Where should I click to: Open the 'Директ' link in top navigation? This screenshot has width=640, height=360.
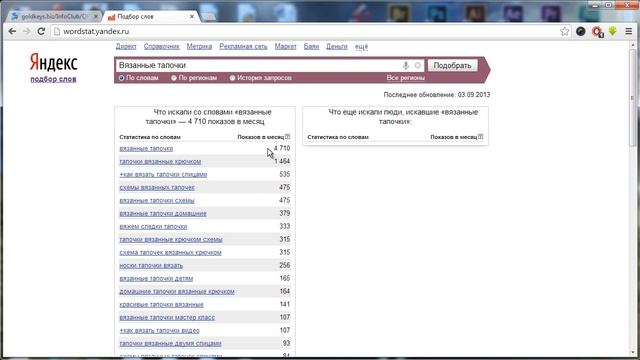tap(126, 47)
